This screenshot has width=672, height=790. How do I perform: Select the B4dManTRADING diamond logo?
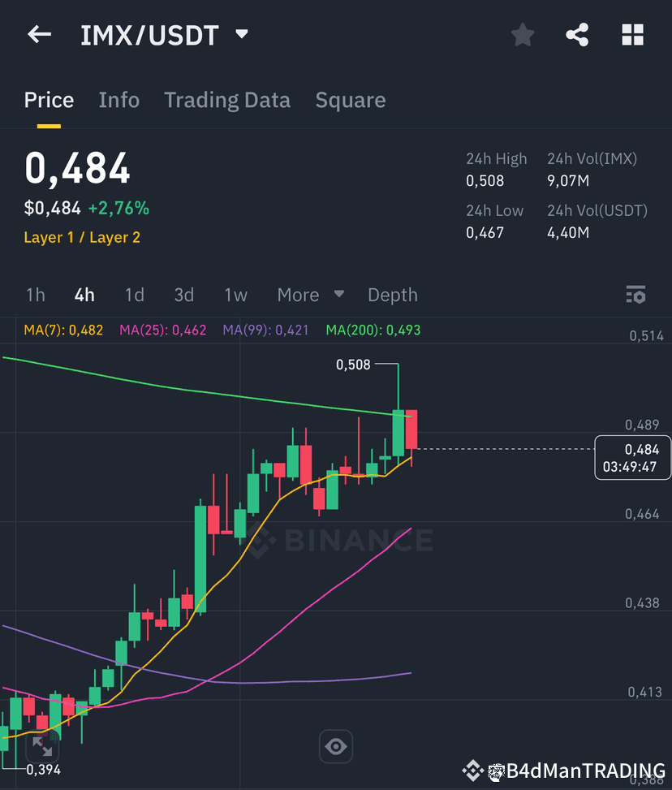[472, 770]
